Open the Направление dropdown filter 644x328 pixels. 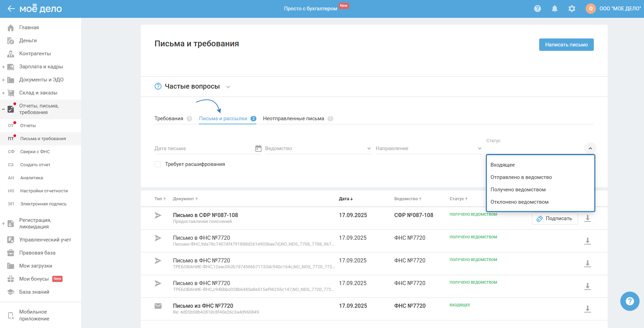tap(429, 148)
